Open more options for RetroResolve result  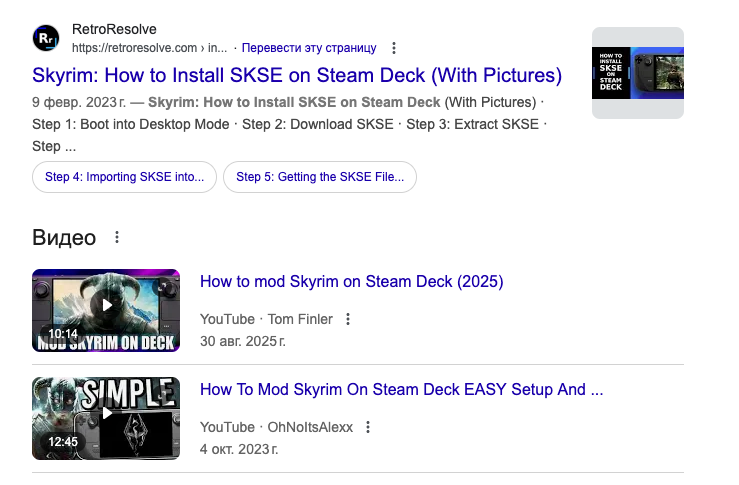[x=394, y=48]
